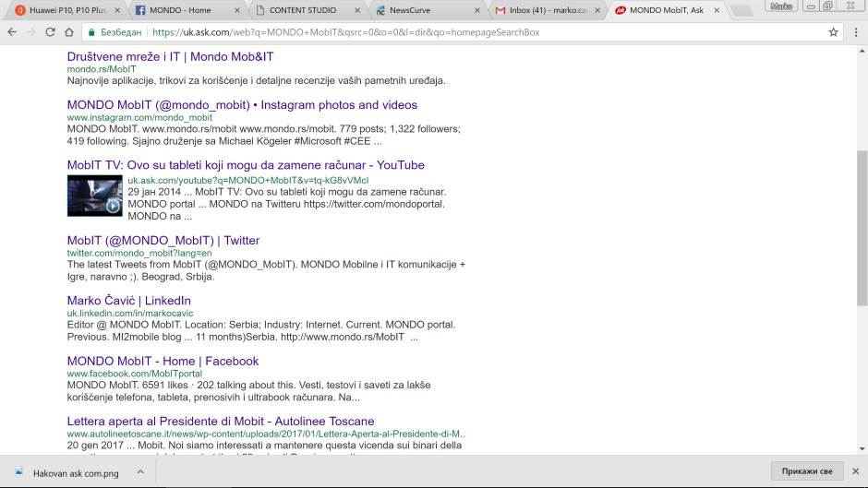Bookmark this page with the star icon
The height and width of the screenshot is (488, 868).
[x=833, y=32]
